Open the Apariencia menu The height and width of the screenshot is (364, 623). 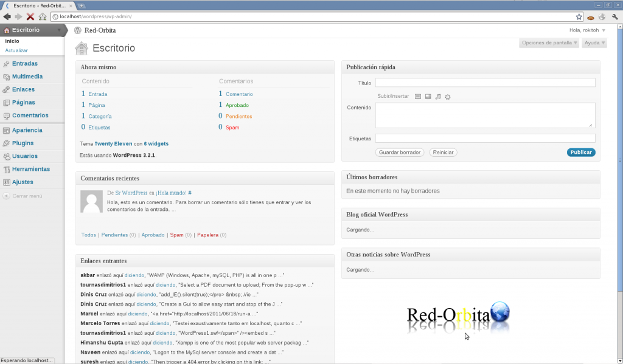(27, 130)
